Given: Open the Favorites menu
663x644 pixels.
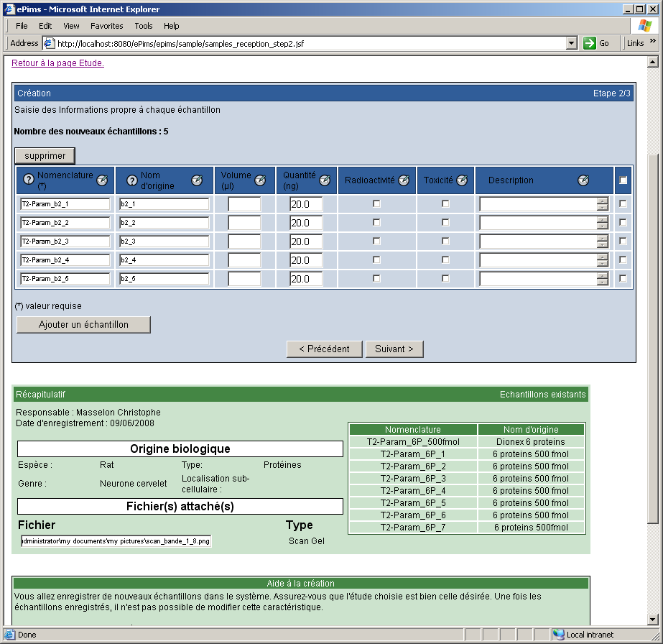Looking at the screenshot, I should (106, 26).
